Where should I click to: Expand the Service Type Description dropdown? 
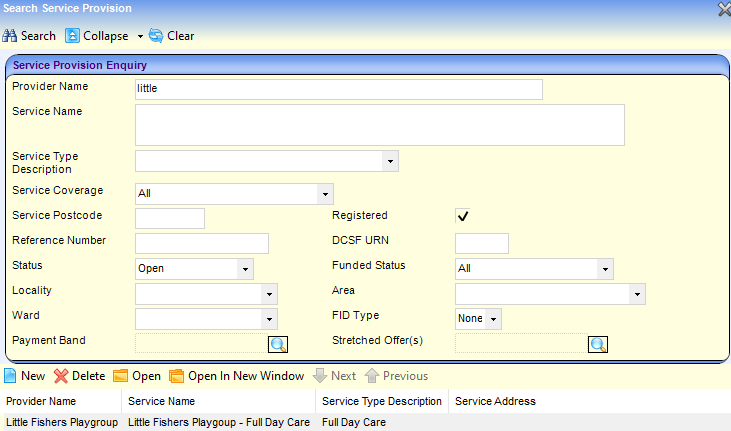pos(389,161)
